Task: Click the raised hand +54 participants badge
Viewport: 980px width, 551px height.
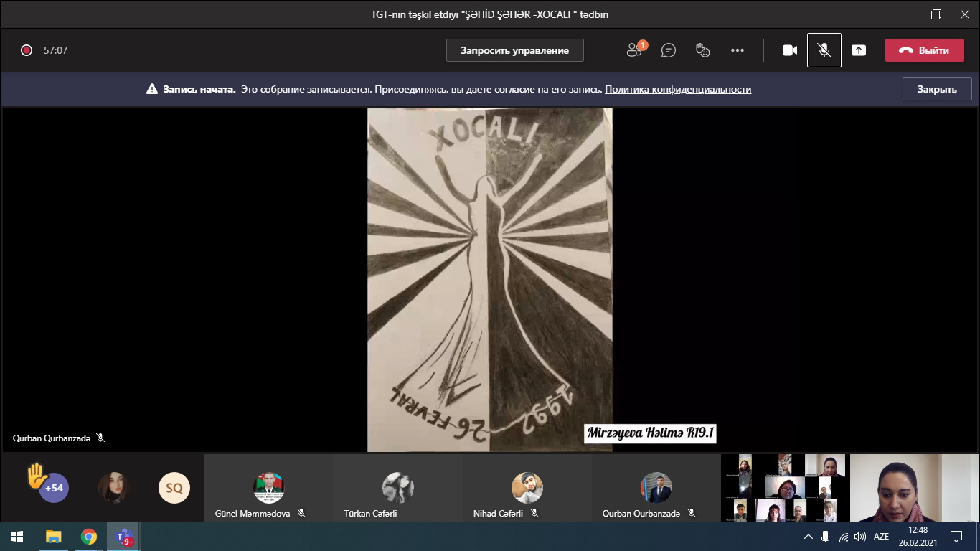Action: (53, 488)
